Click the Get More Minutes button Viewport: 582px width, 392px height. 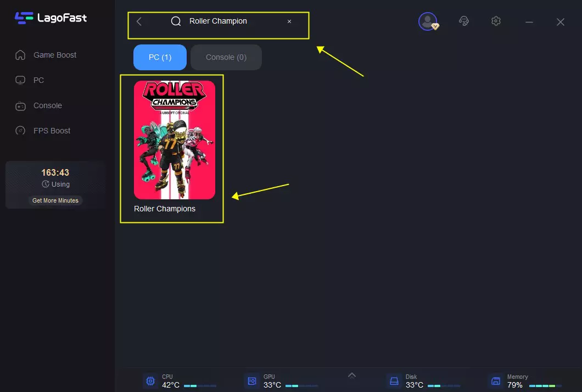coord(55,200)
